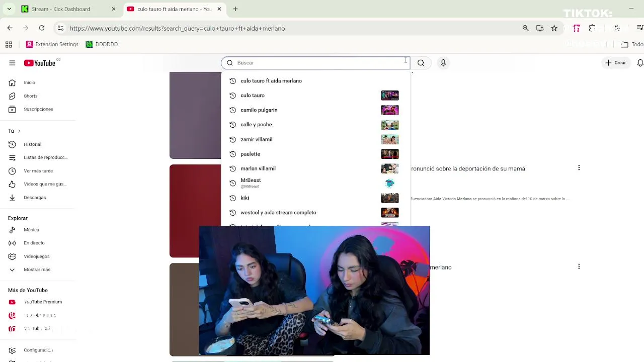Expand the Tú section

pos(14,131)
